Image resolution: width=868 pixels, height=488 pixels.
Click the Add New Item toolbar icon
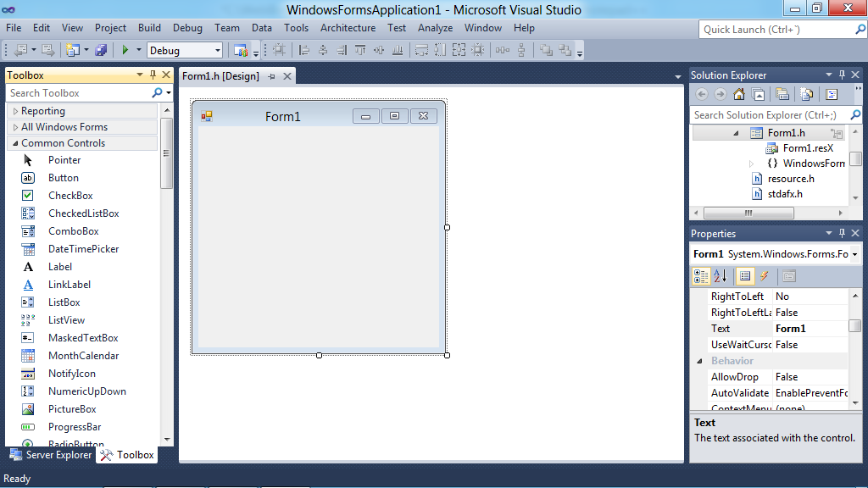[x=73, y=50]
